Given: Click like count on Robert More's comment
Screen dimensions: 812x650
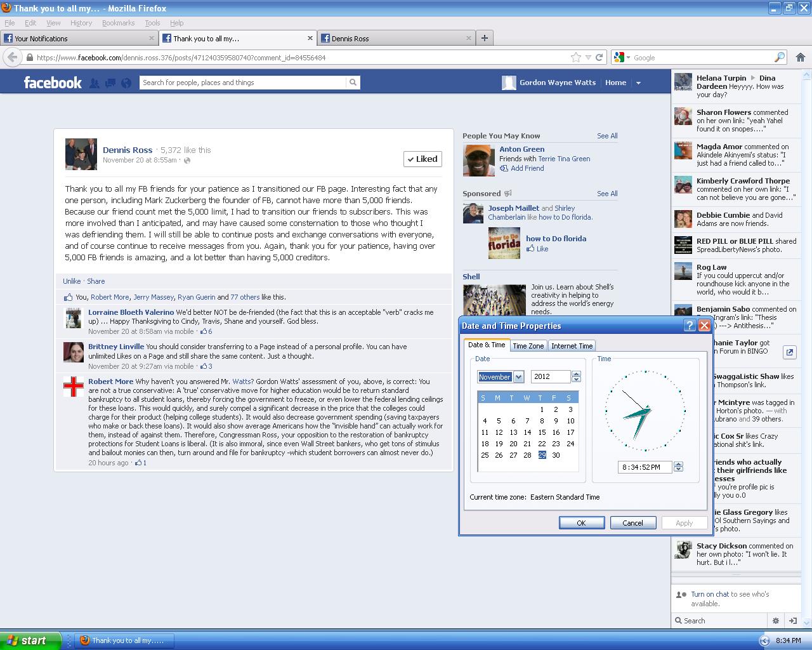Looking at the screenshot, I should (140, 463).
